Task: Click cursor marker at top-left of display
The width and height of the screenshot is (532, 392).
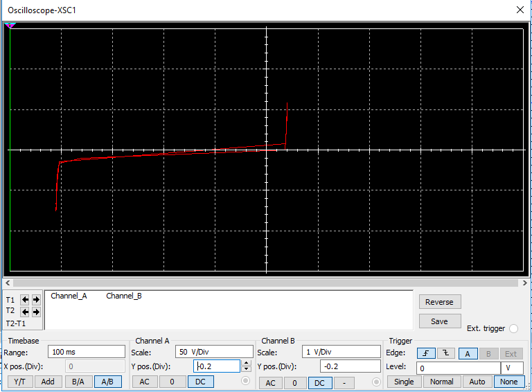Action: coord(10,26)
